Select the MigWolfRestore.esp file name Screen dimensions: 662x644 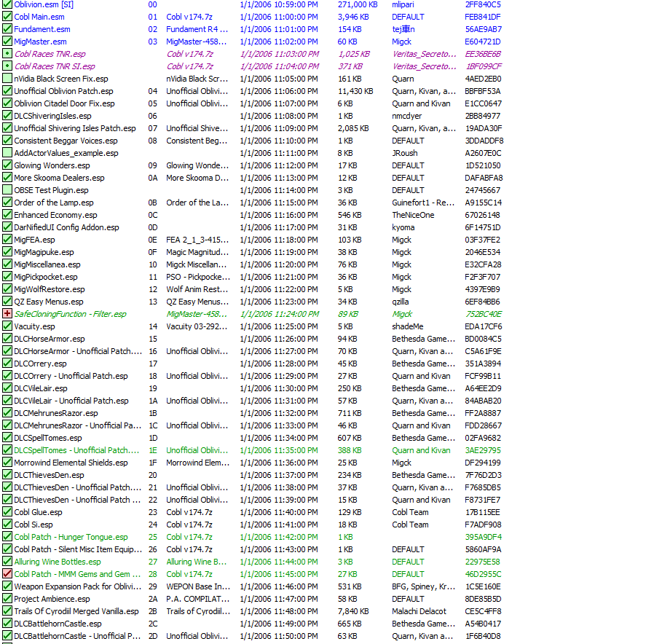(49, 289)
